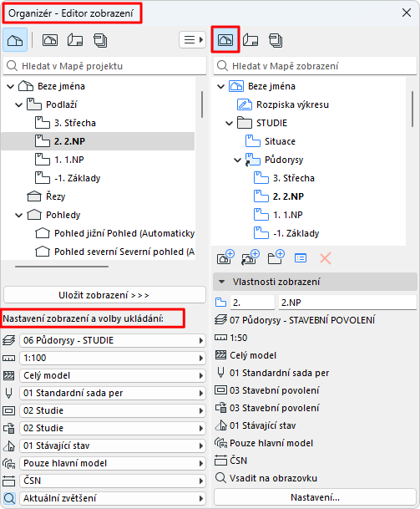
Task: Select Rozpiska výkresu view
Action: (283, 104)
